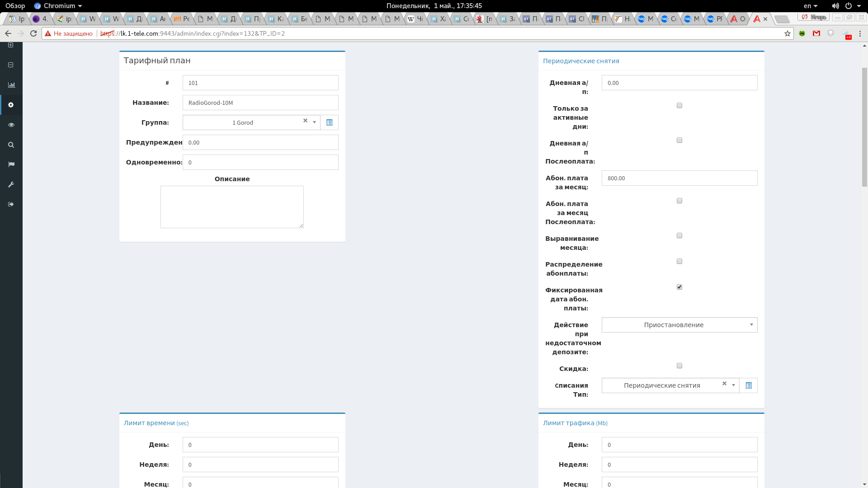Open the Gmail extension icon

(x=816, y=33)
